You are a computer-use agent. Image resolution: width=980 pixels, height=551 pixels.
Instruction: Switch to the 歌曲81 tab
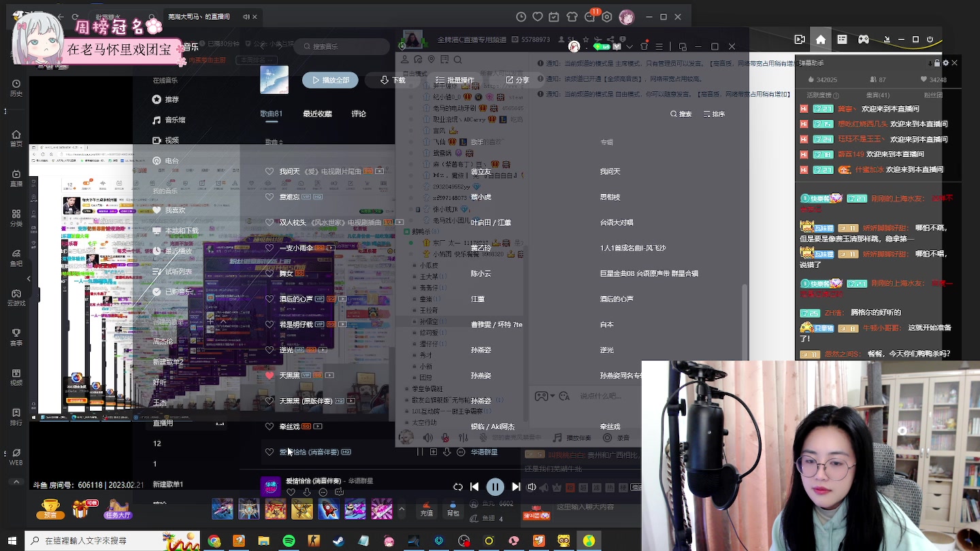coord(271,114)
